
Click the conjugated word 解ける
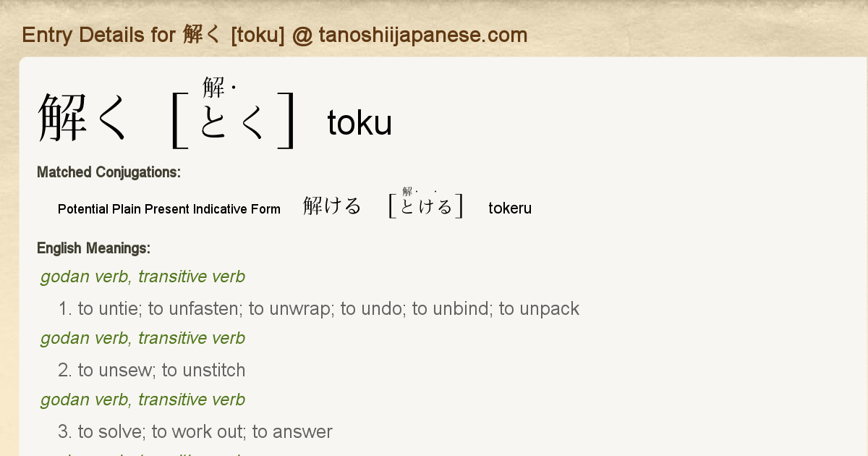click(x=332, y=206)
